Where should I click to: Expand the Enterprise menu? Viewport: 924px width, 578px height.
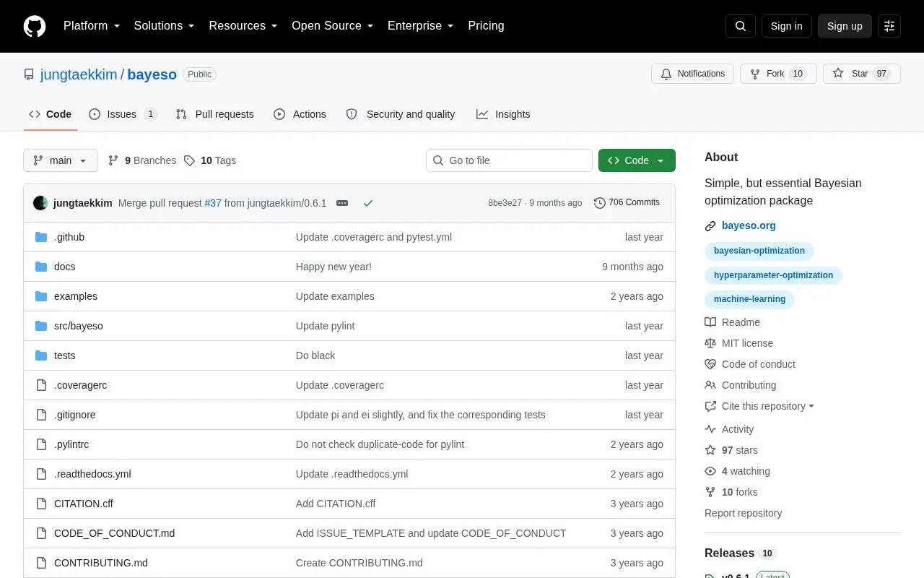tap(421, 26)
